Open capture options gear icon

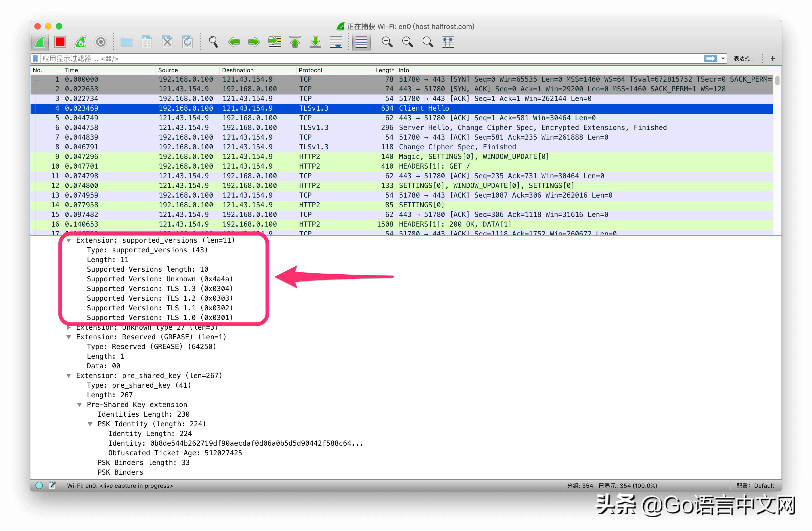101,42
